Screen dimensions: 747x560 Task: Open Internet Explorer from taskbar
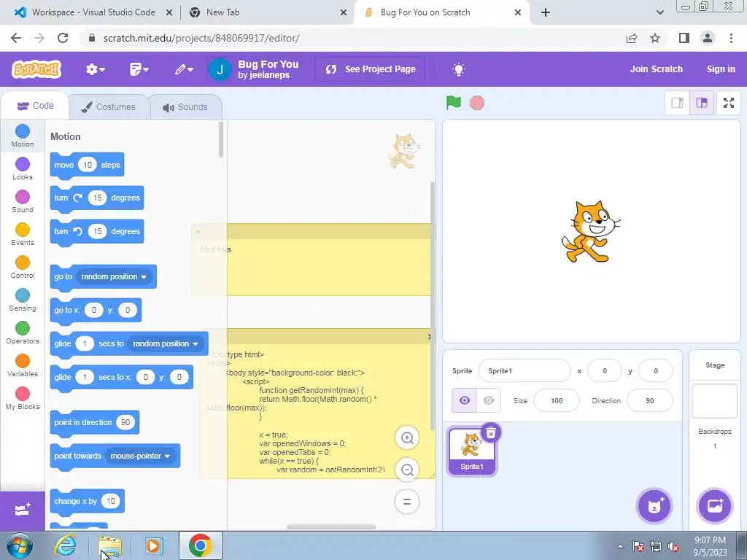pos(65,545)
